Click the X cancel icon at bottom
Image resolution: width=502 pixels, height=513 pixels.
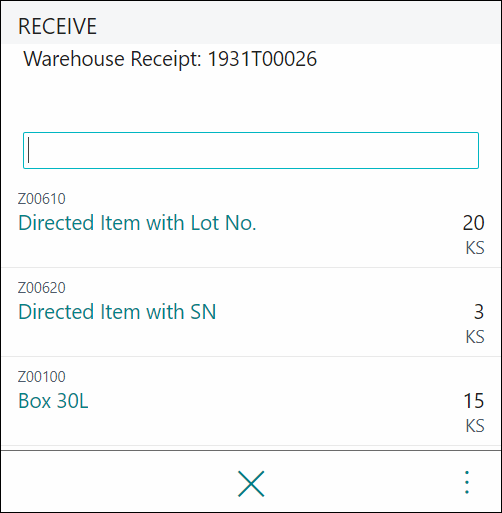pyautogui.click(x=251, y=484)
